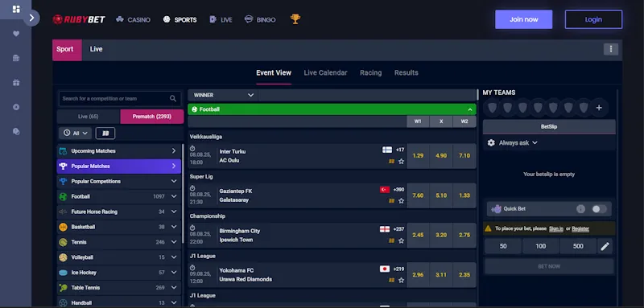Screen dimensions: 644x308
Task: Select Prematch (2393) events
Action: click(x=152, y=117)
